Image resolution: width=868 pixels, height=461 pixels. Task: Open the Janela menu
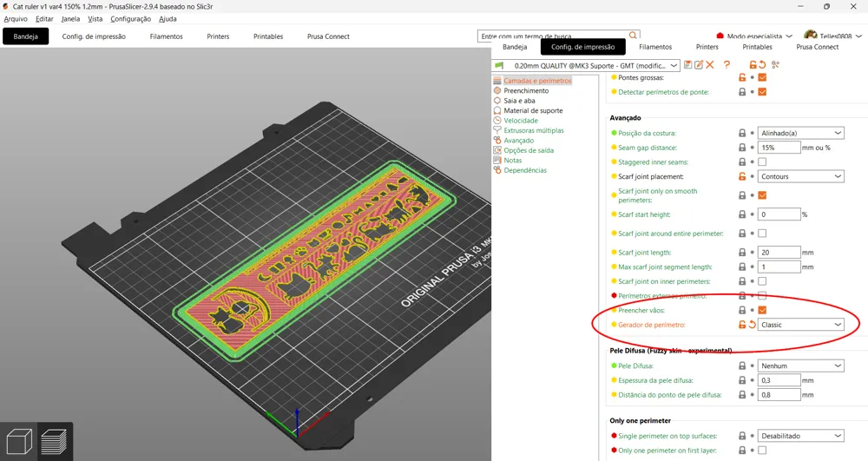point(70,19)
